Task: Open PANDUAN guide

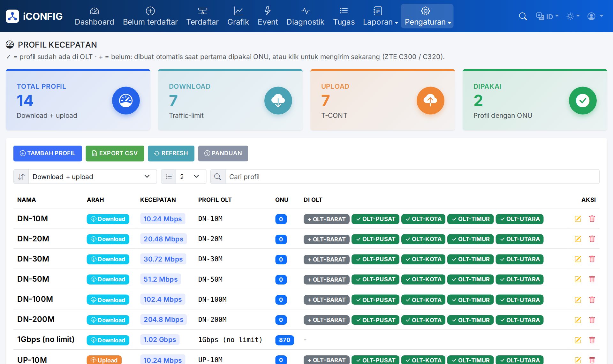Action: 223,153
